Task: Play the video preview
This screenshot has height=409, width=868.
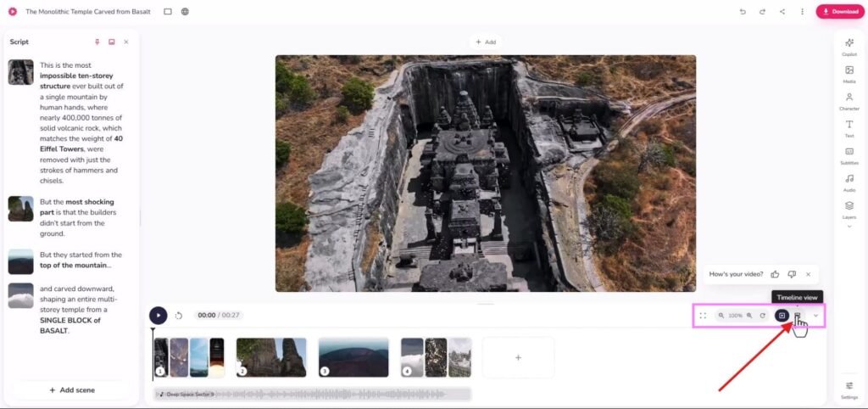Action: point(158,316)
